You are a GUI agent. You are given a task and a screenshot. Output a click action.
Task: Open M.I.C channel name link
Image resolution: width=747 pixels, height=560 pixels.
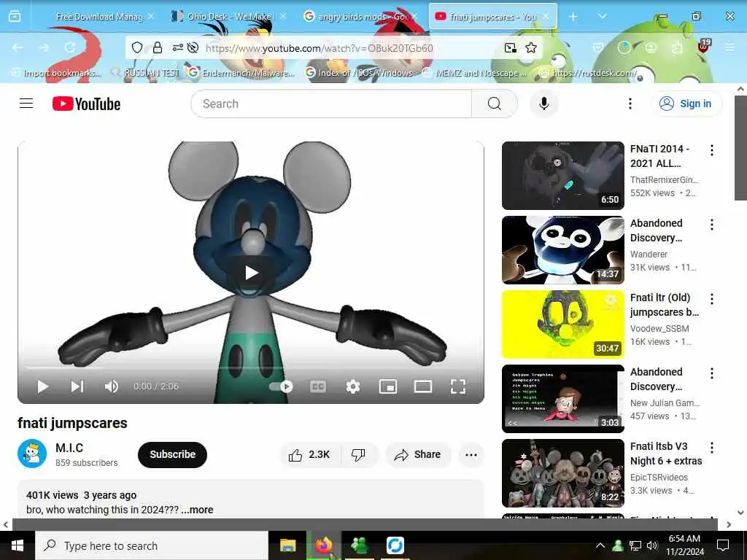(x=69, y=448)
